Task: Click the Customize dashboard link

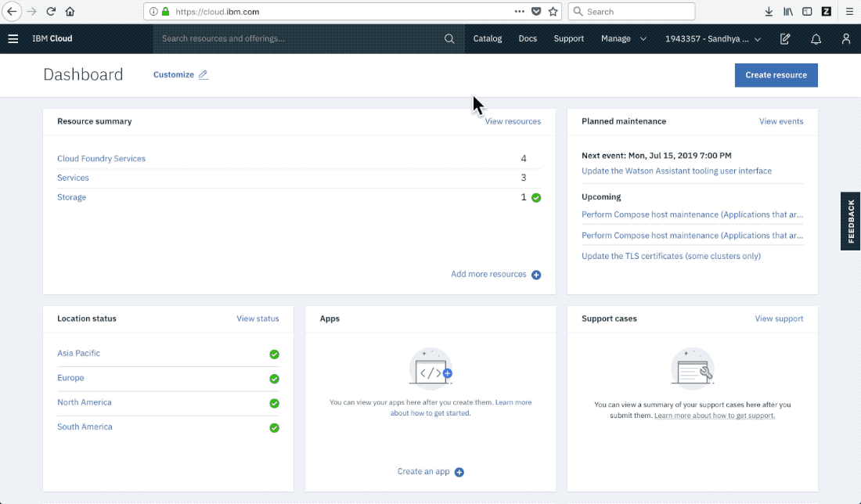Action: [174, 74]
